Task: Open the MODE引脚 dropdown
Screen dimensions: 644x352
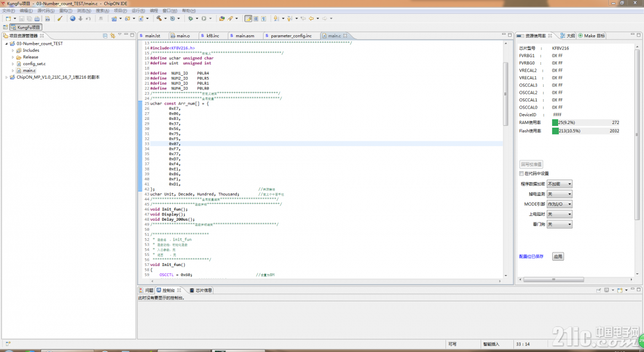Action: coord(559,204)
